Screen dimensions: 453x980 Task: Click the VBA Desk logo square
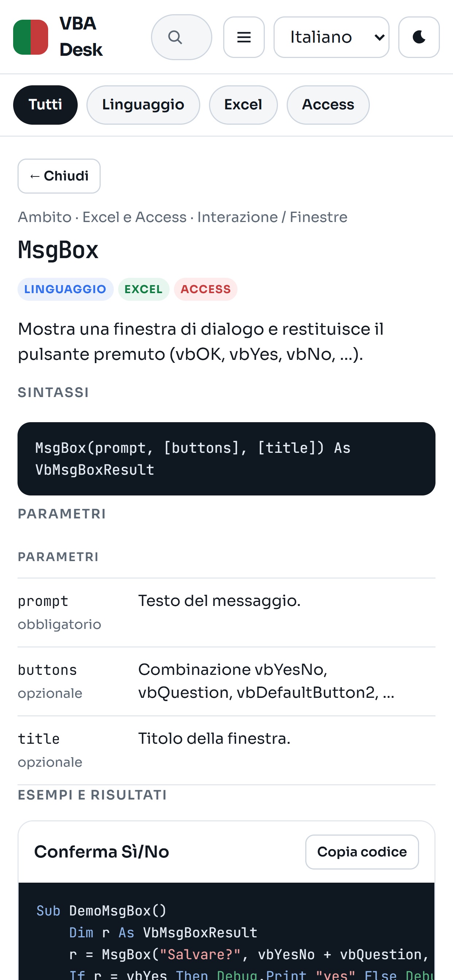coord(30,37)
